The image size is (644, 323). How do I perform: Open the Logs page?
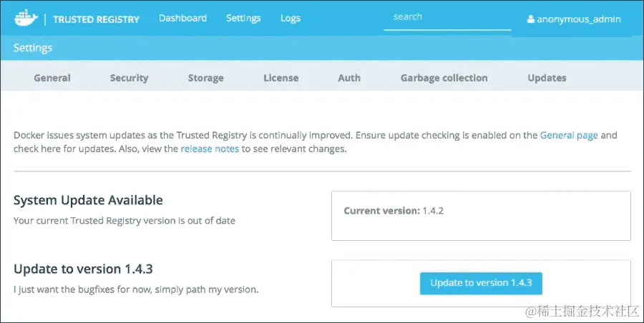291,18
